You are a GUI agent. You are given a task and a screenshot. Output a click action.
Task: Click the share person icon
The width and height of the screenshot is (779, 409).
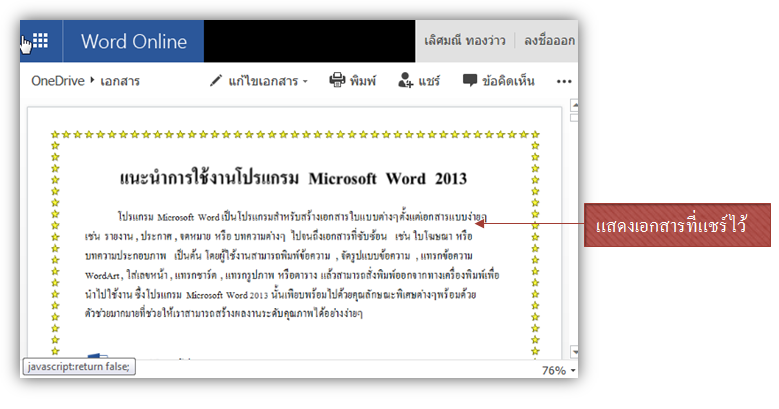tap(405, 80)
